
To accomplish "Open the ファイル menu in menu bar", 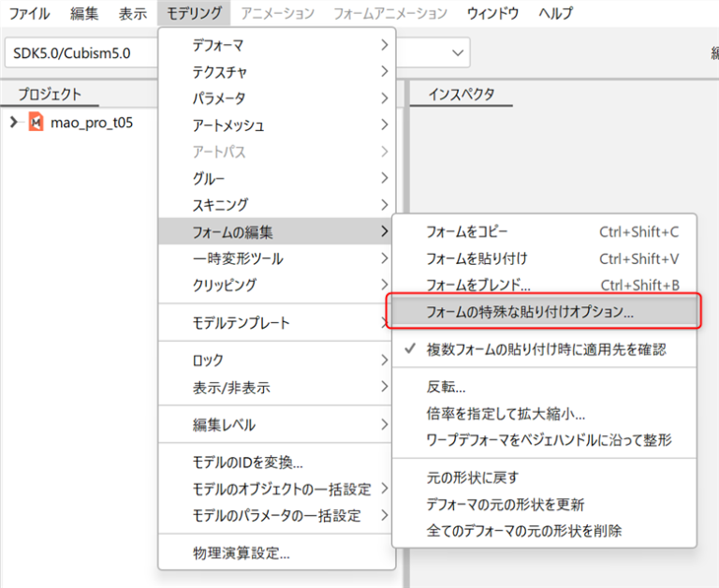I will [29, 13].
